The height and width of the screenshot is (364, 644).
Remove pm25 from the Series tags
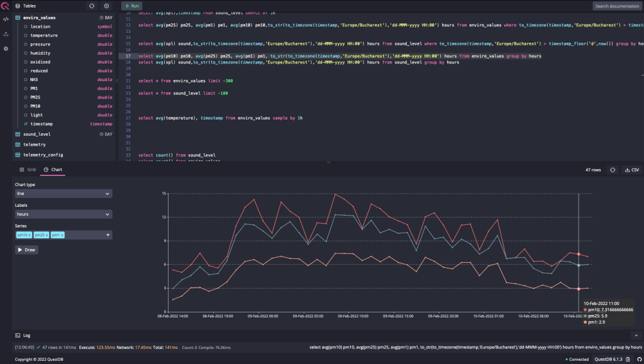pos(47,234)
